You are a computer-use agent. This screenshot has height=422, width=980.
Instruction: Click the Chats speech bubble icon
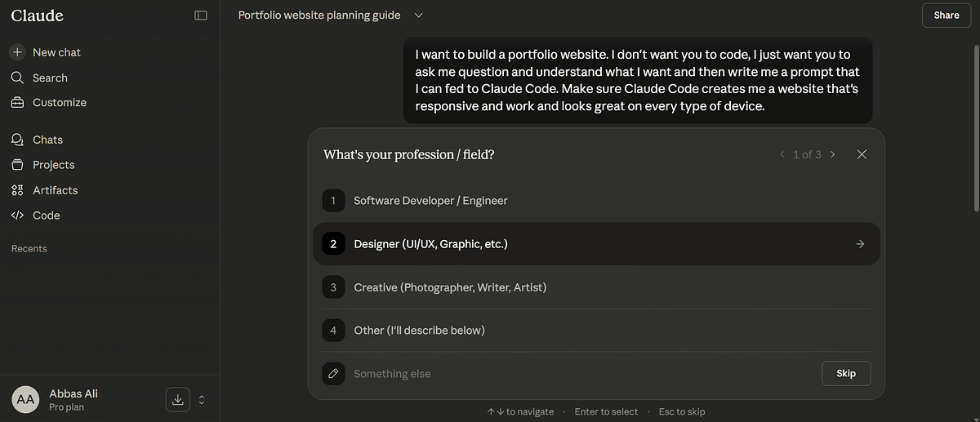(17, 140)
